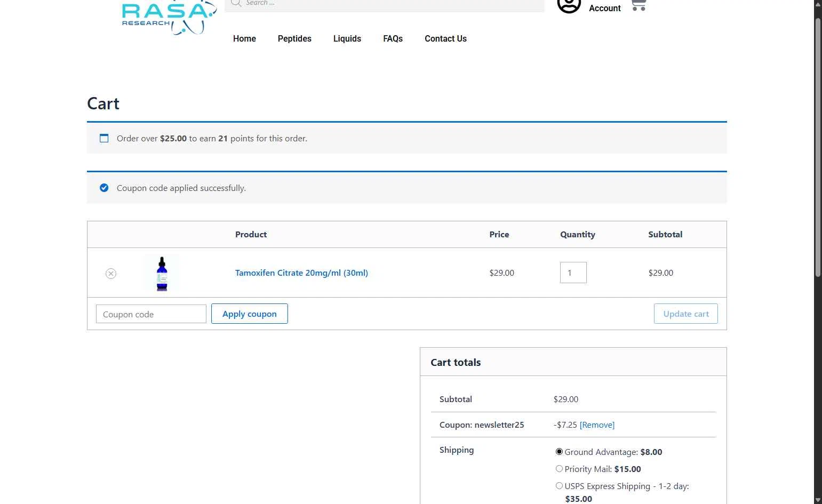
Task: Click the quantity input box
Action: (573, 273)
